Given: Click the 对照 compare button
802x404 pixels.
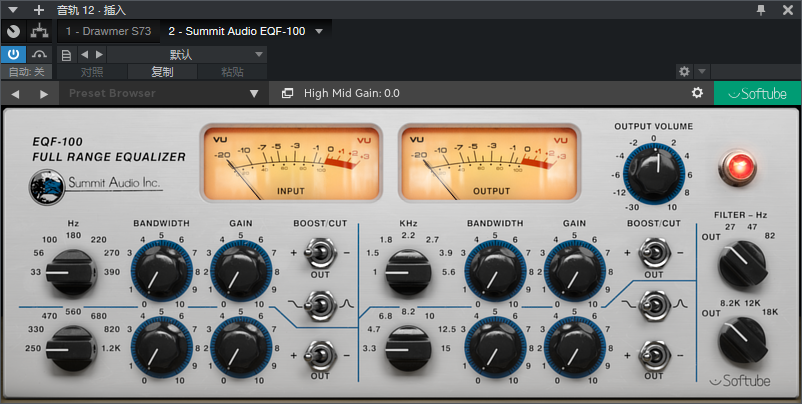Looking at the screenshot, I should (x=92, y=72).
